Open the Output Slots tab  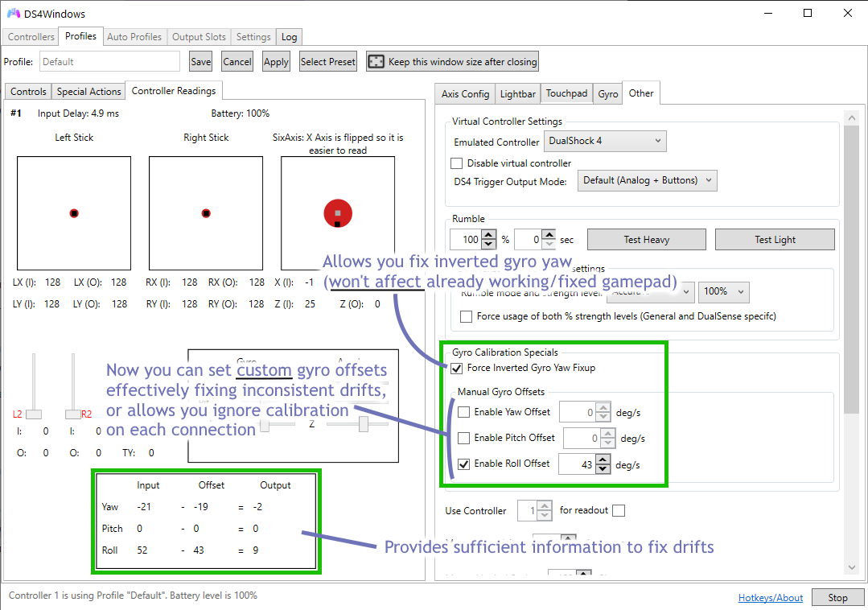coord(199,36)
